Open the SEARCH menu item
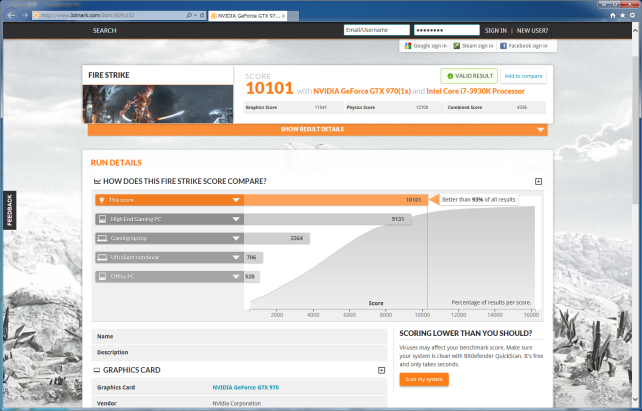 [x=104, y=31]
